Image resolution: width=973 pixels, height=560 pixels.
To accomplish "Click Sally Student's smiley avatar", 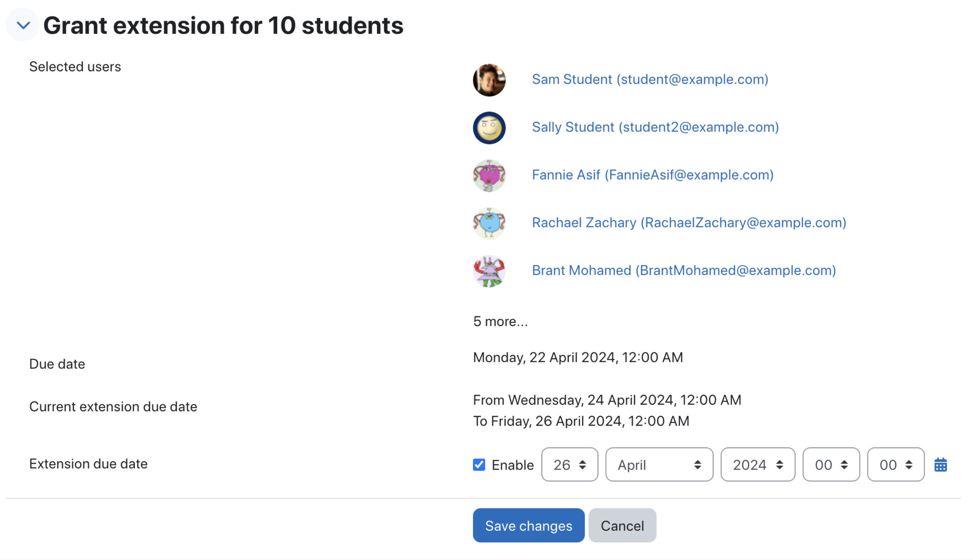I will click(489, 128).
